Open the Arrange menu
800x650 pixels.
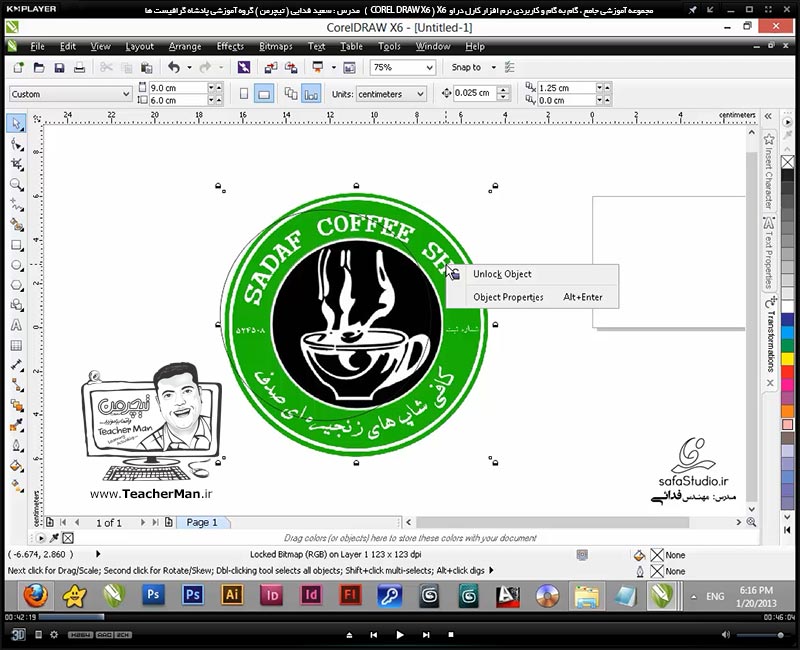coord(185,46)
